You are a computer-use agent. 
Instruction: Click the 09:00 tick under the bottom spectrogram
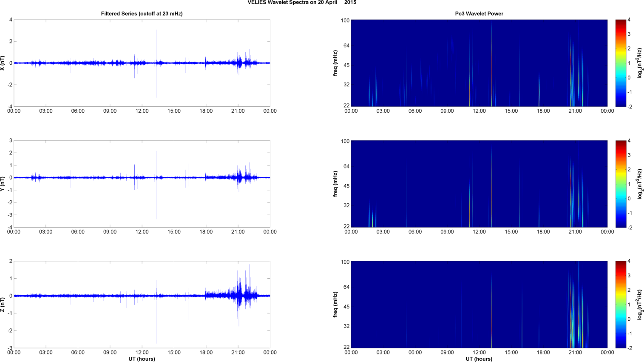click(447, 352)
